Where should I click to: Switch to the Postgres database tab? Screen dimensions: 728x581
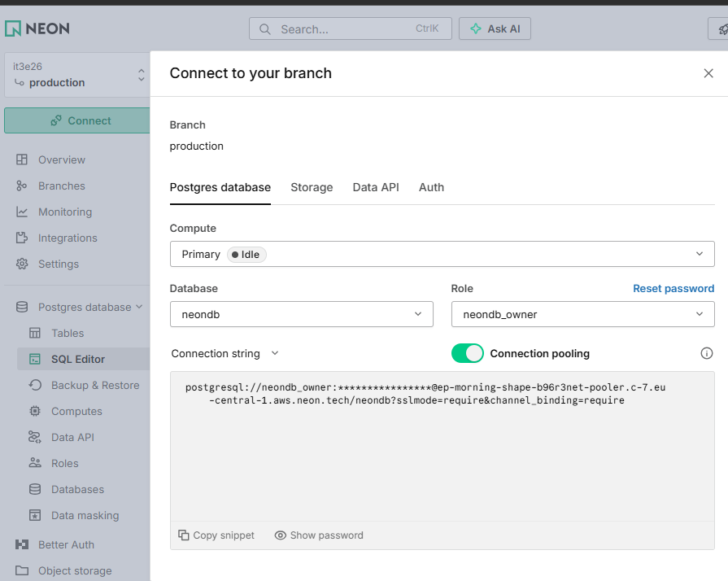tap(220, 187)
